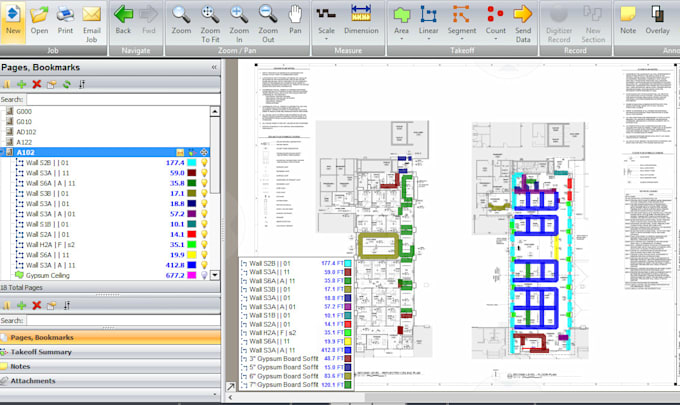
Task: Click page list scroll up arrow
Action: 215,112
